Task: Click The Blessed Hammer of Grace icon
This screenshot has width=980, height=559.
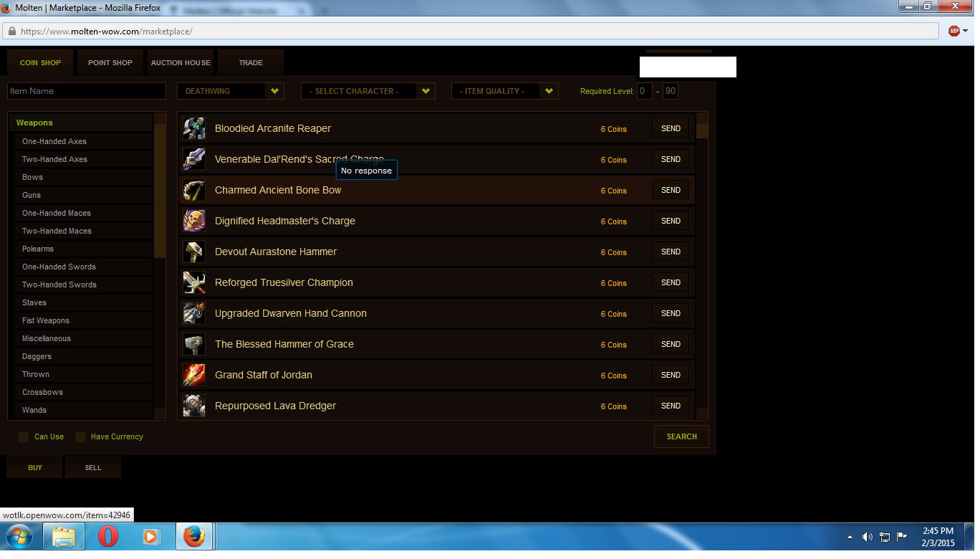Action: [194, 344]
